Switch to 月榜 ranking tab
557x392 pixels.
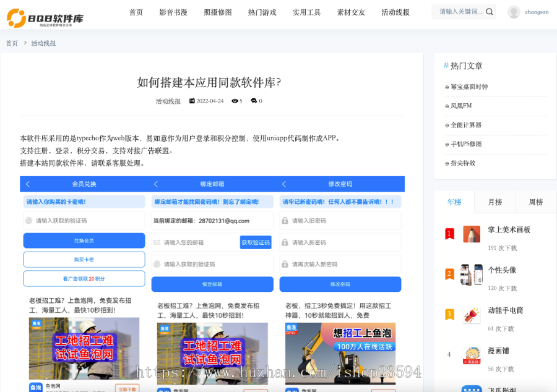495,202
